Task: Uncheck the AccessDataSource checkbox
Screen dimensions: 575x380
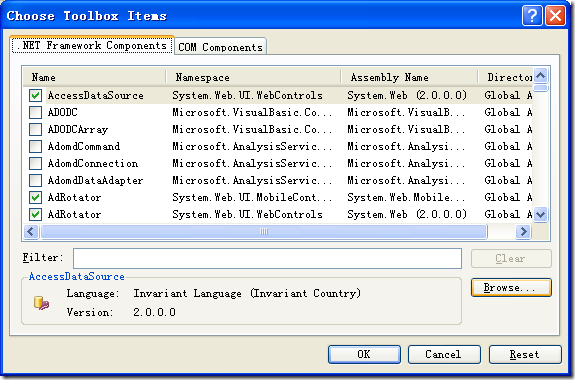Action: (36, 95)
